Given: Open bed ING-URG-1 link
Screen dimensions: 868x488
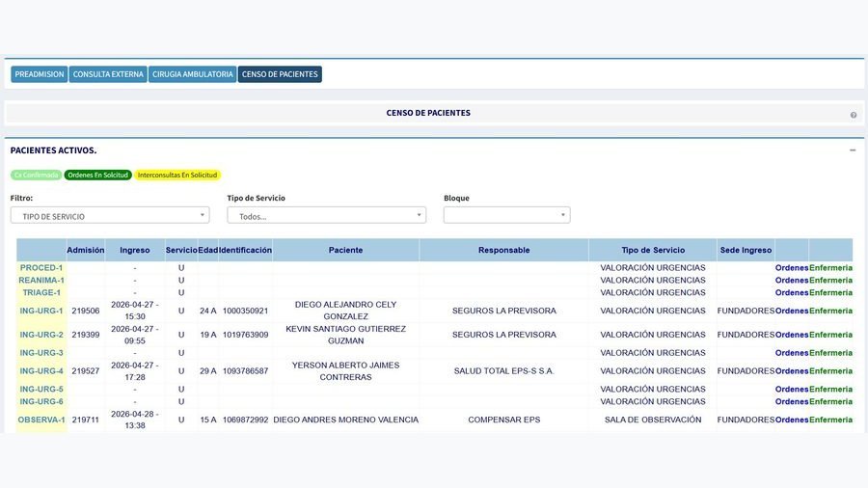Looking at the screenshot, I should coord(41,311).
